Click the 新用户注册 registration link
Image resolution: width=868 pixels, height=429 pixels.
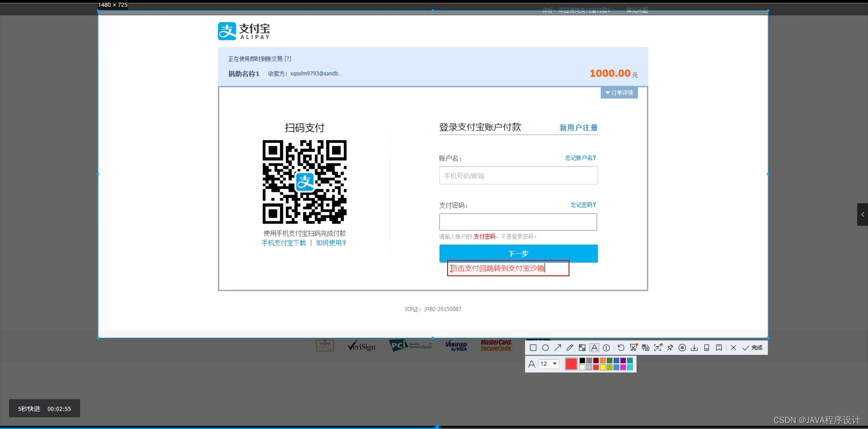pos(578,128)
